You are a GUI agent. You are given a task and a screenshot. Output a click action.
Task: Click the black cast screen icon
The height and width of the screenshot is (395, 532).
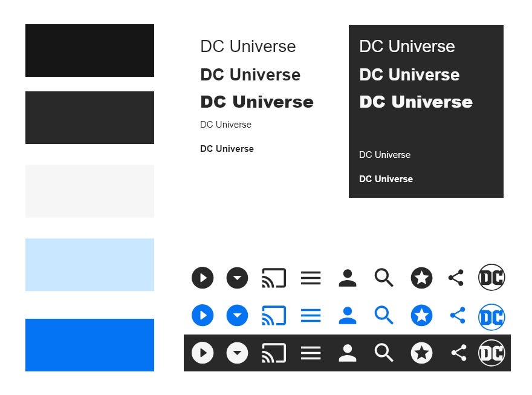[x=274, y=278]
